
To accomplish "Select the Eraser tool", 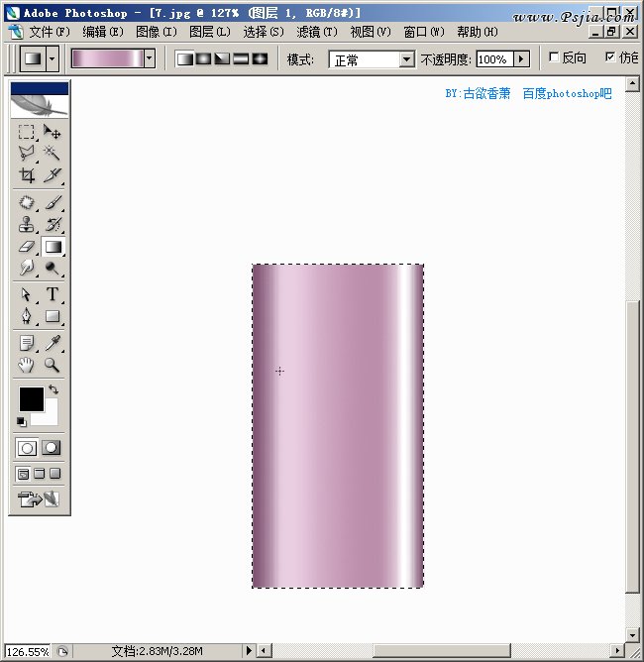I will pos(26,247).
